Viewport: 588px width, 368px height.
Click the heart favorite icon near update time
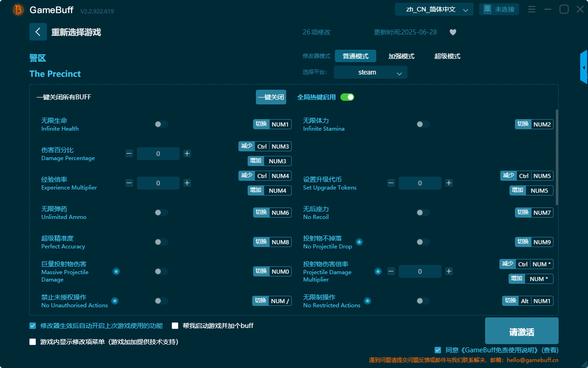(452, 32)
